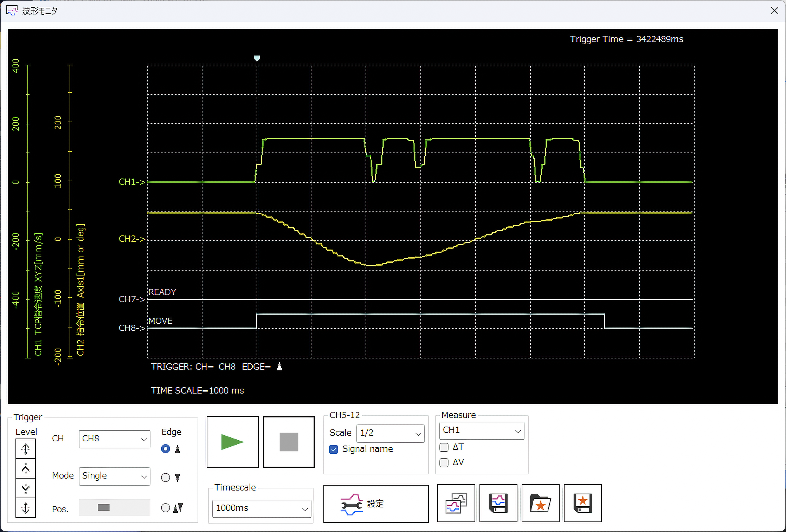
Task: Uncheck the Signal name checkbox
Action: pyautogui.click(x=334, y=449)
